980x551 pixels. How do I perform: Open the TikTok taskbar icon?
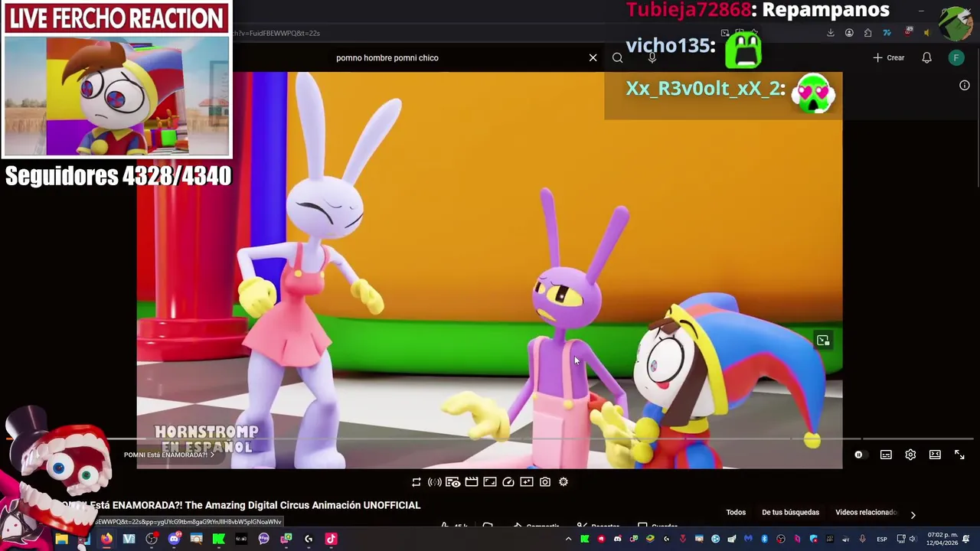point(331,539)
